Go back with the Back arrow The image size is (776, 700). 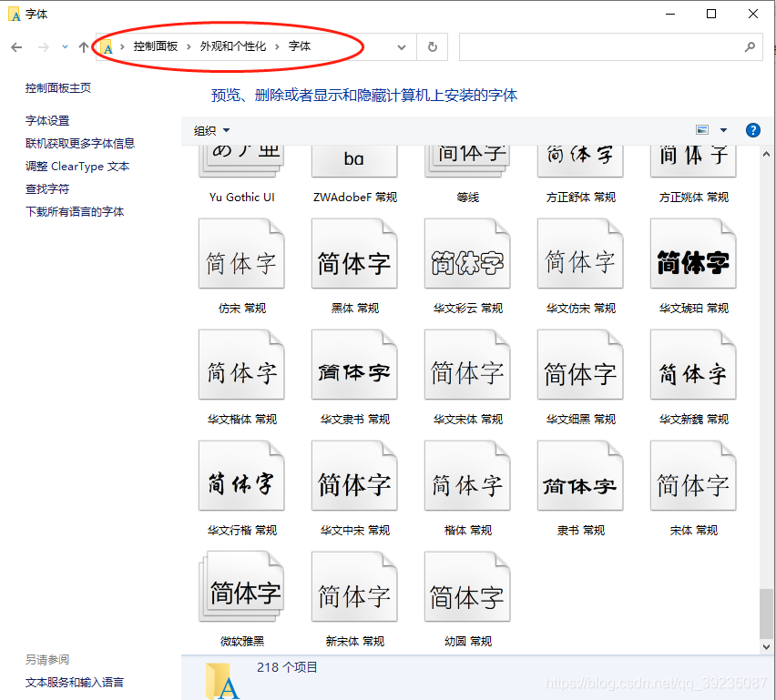click(x=16, y=47)
